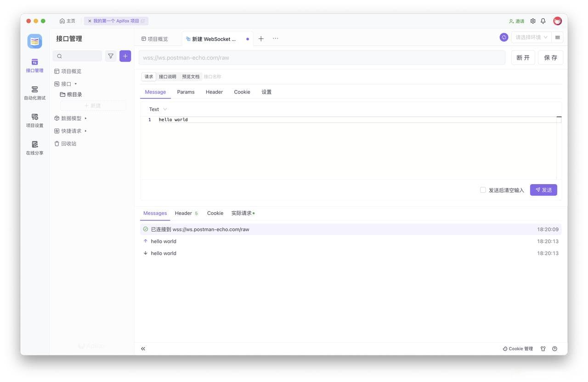The width and height of the screenshot is (588, 382).
Task: Select the sent hello world message row
Action: (x=351, y=241)
